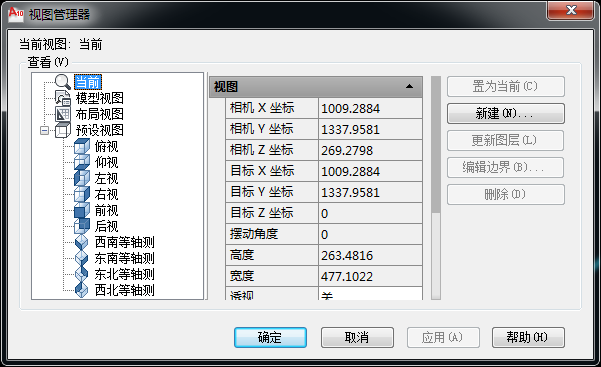
Task: Click the 右视 right view cube icon
Action: (82, 194)
